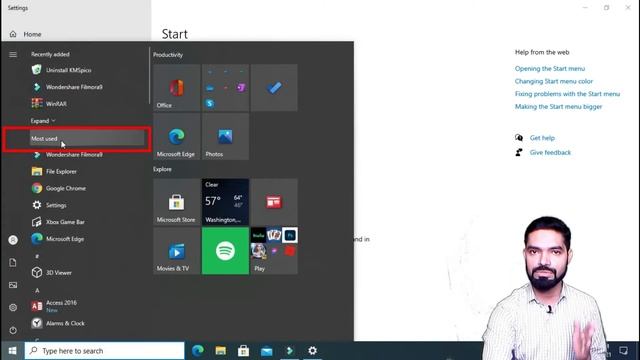Open Mail from the taskbar
640x360 pixels.
coord(267,351)
